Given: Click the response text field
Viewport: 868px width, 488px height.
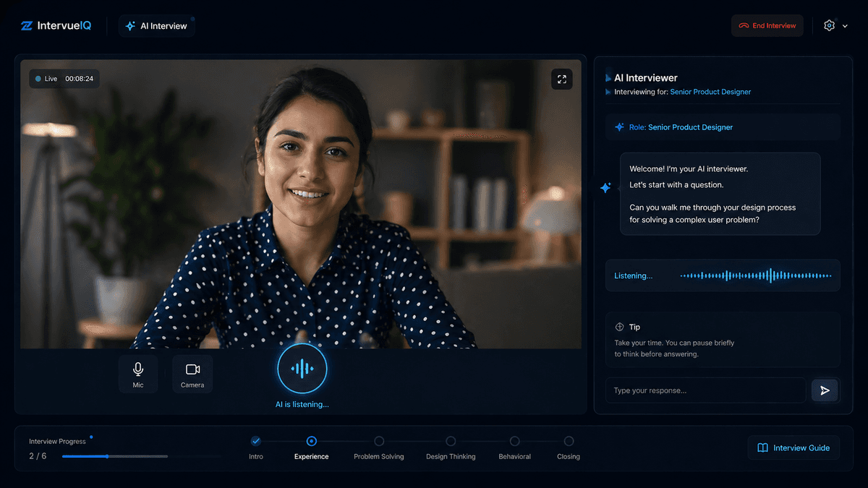Looking at the screenshot, I should (x=705, y=390).
